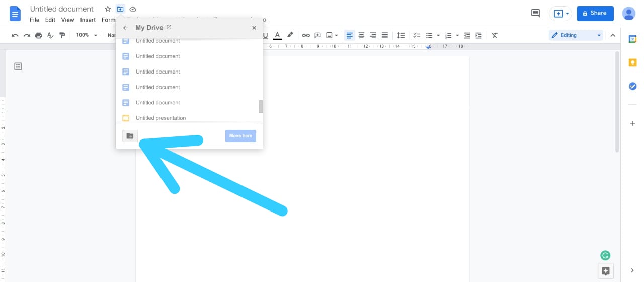The image size is (644, 282).
Task: Open the Google account avatar
Action: click(x=628, y=13)
